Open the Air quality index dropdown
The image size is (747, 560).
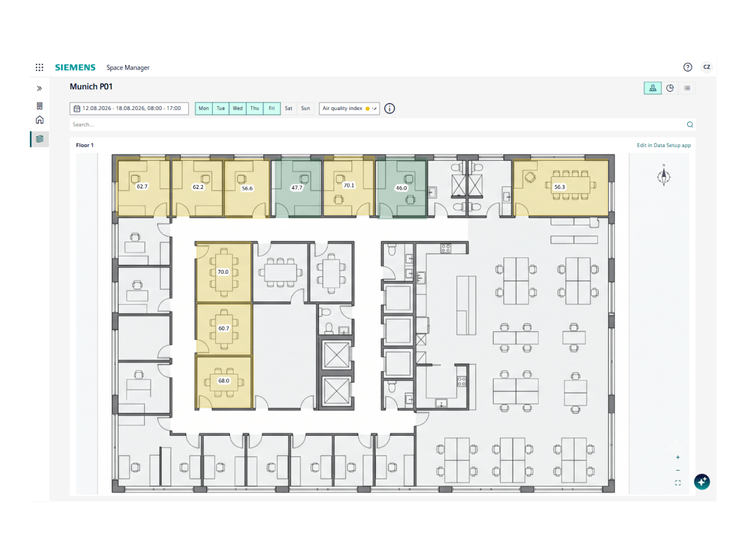[x=349, y=108]
